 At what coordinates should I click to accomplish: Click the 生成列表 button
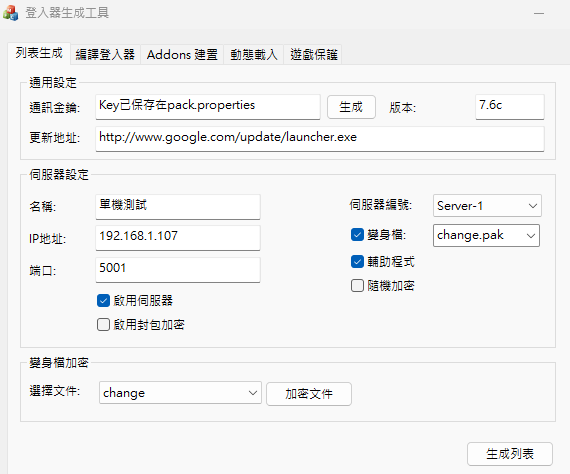click(510, 454)
